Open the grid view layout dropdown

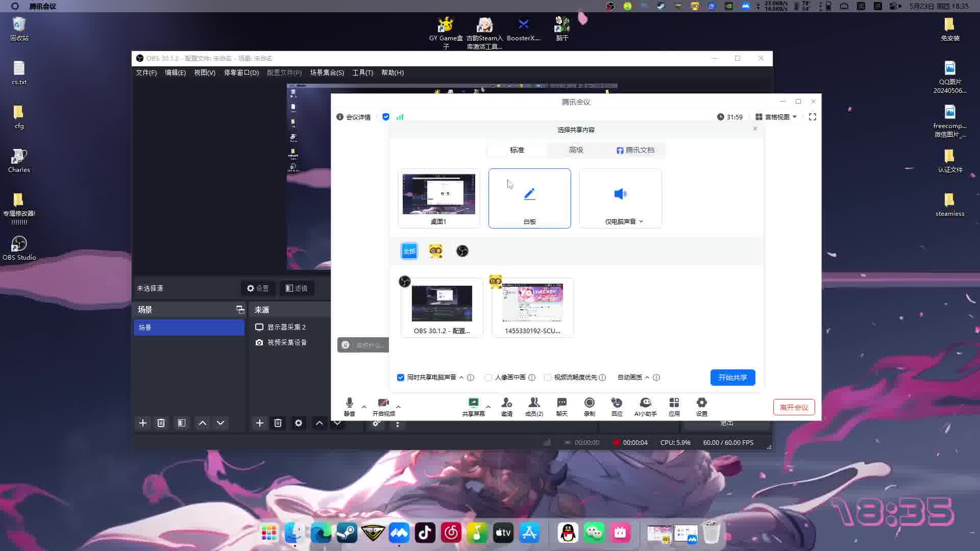coord(776,117)
